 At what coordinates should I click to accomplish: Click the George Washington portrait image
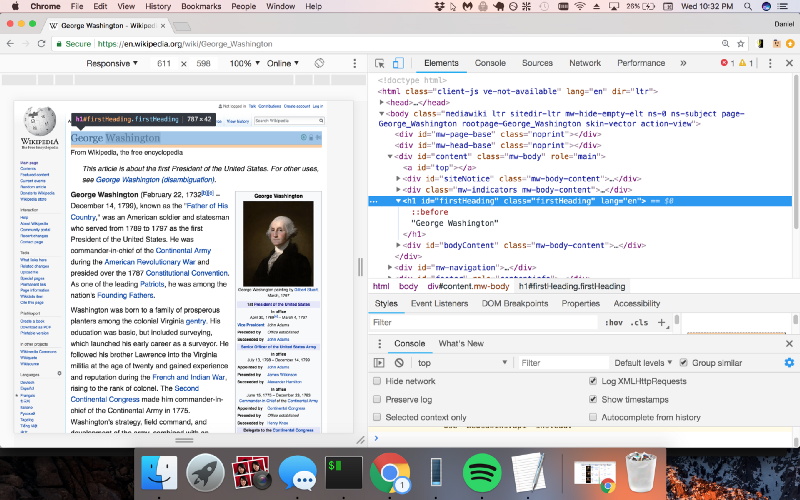[278, 243]
